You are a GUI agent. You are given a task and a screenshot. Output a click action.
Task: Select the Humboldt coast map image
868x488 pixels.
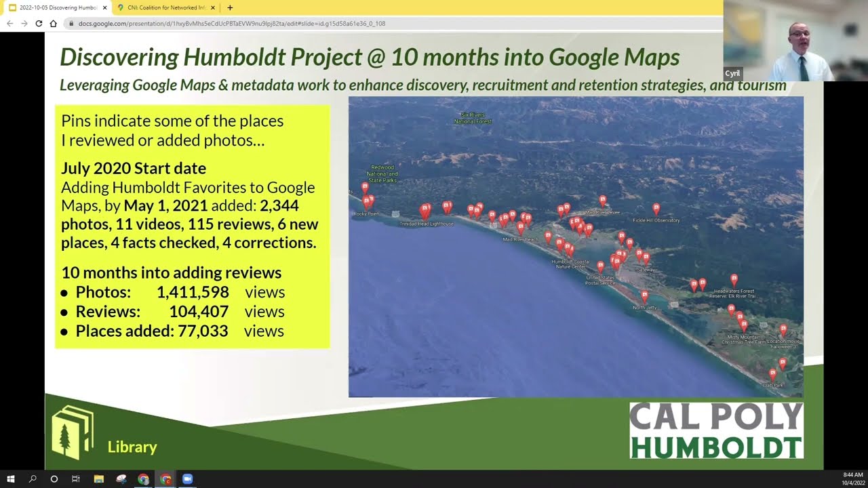(576, 247)
